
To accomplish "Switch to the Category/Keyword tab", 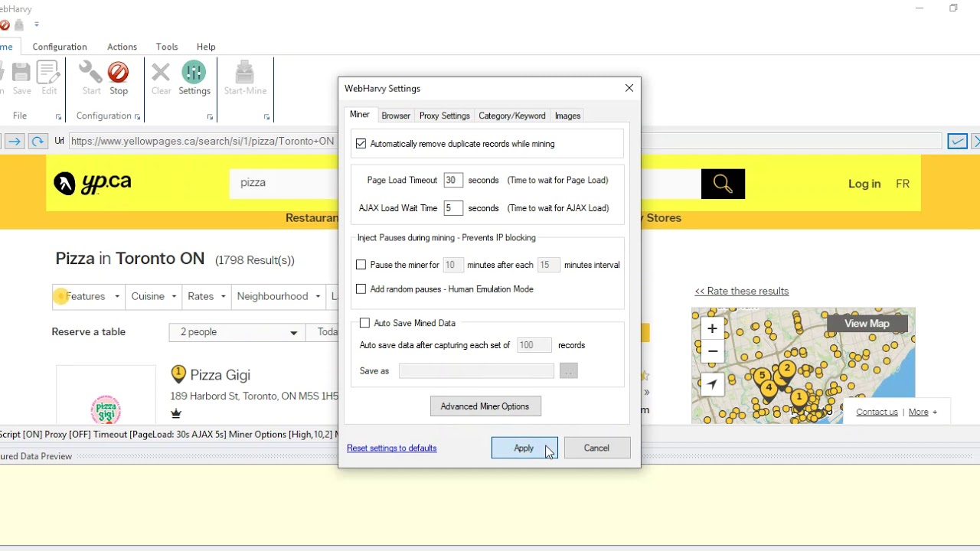I will point(512,116).
